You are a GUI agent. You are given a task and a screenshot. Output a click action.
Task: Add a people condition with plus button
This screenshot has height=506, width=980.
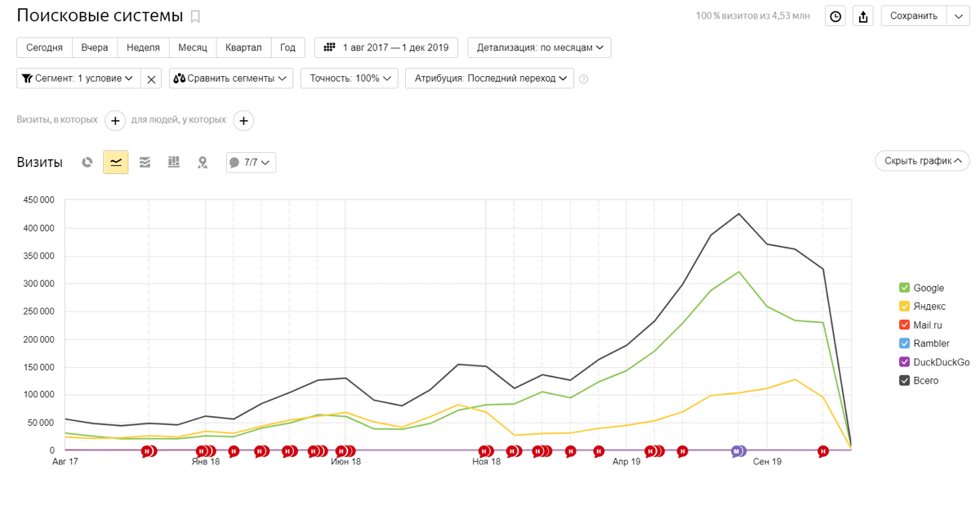[x=243, y=120]
